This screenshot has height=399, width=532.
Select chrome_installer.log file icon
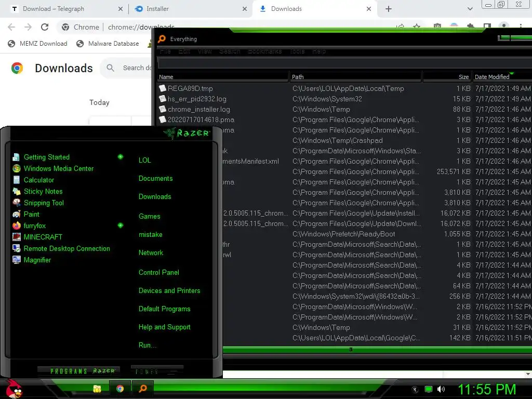[x=163, y=109]
